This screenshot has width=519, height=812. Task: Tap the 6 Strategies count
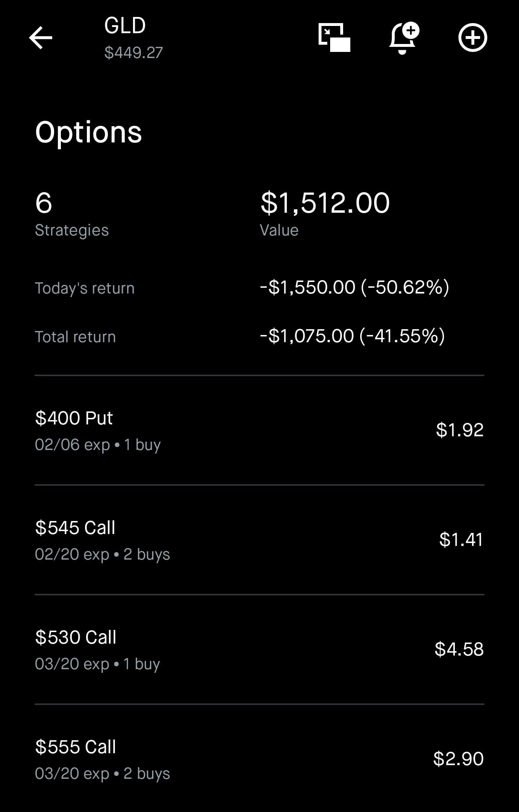(x=44, y=203)
